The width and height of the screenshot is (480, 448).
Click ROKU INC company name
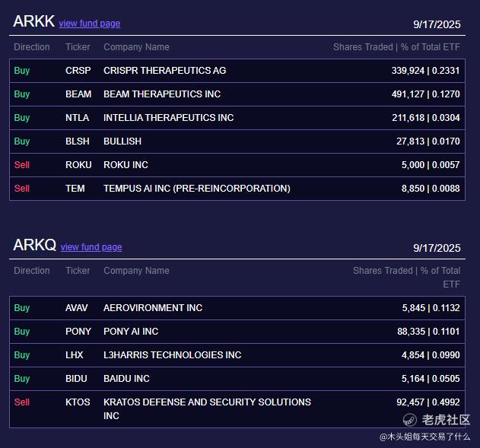tap(126, 165)
